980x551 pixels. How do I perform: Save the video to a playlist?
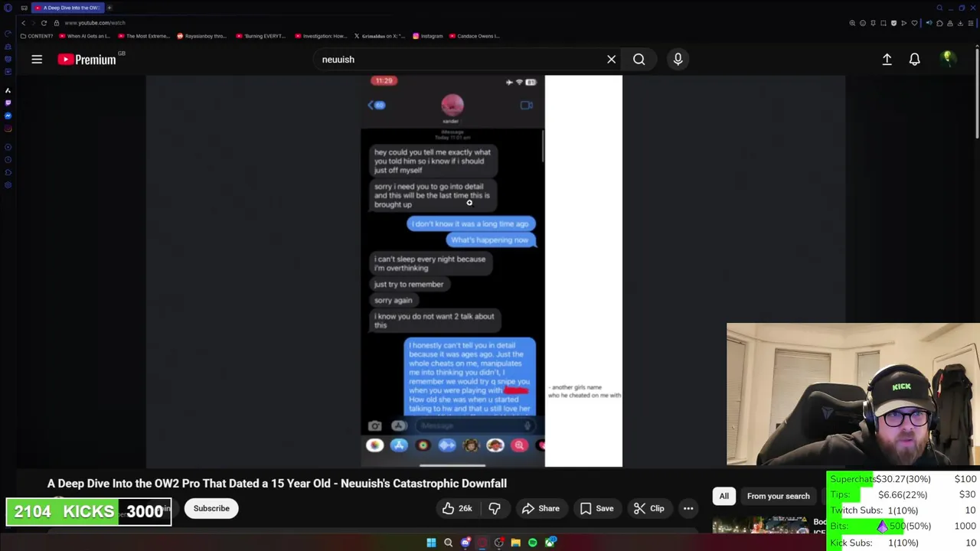(596, 508)
